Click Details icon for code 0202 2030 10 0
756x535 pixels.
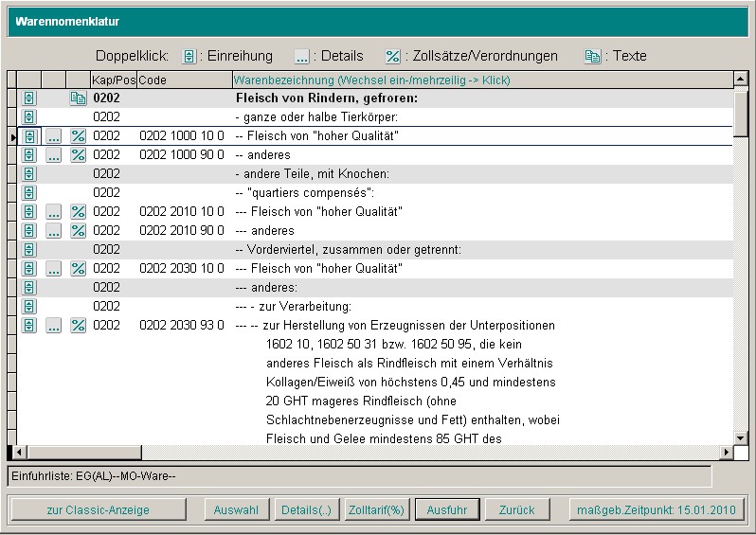(54, 269)
